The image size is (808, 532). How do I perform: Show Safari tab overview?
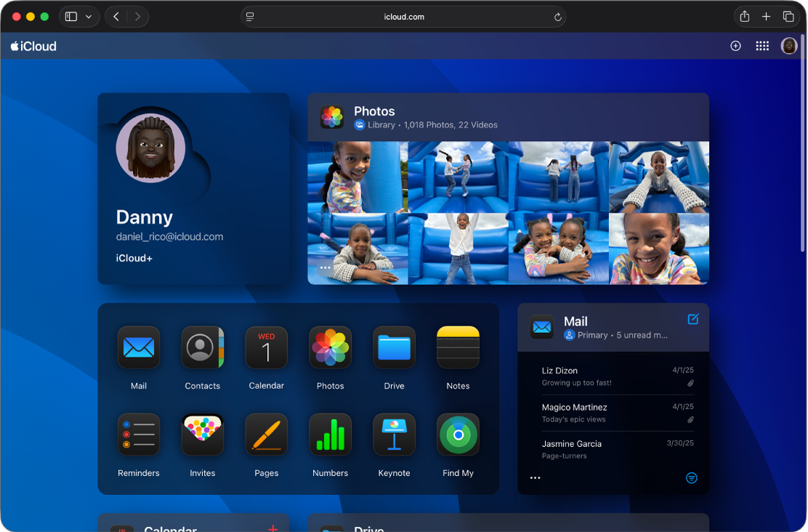[x=788, y=17]
